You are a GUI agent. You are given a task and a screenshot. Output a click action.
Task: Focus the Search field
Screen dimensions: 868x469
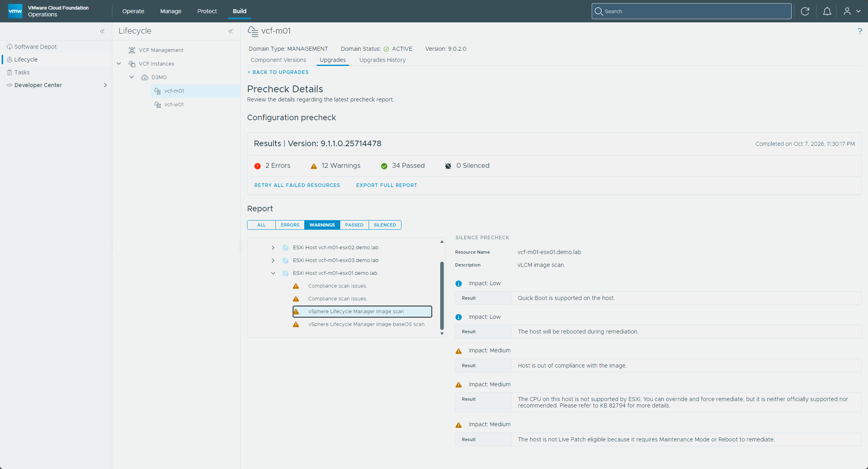click(691, 11)
